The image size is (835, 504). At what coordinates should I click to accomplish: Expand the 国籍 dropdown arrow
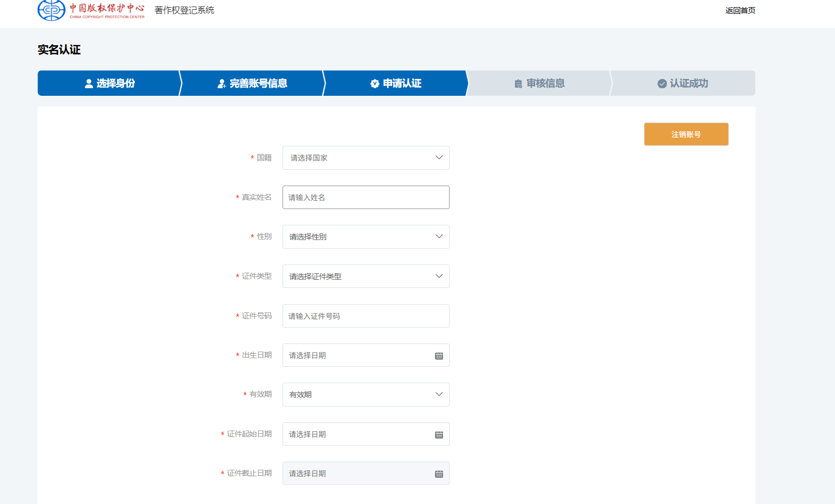(x=439, y=158)
